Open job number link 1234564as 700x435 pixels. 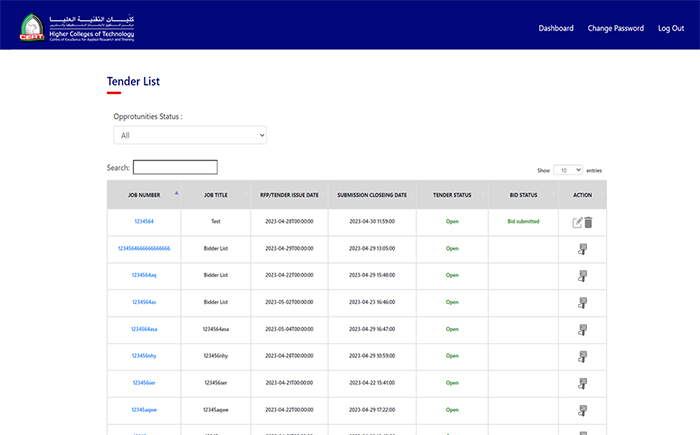(144, 302)
